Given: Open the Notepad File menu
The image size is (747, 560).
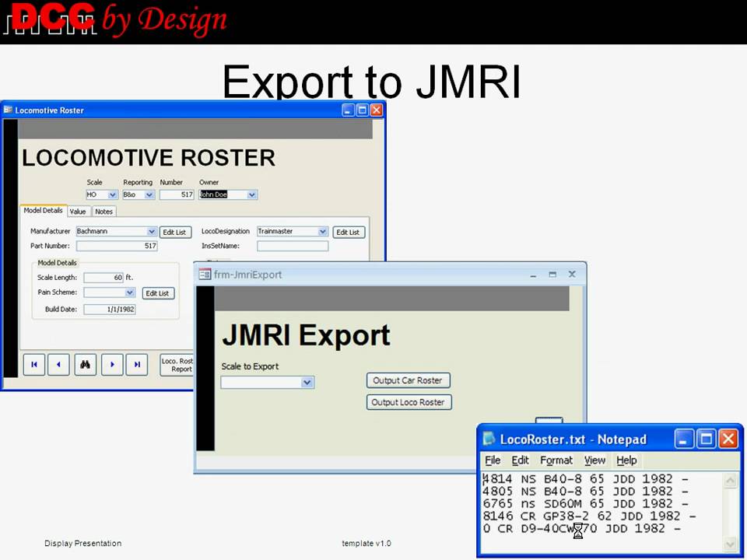Looking at the screenshot, I should 493,460.
